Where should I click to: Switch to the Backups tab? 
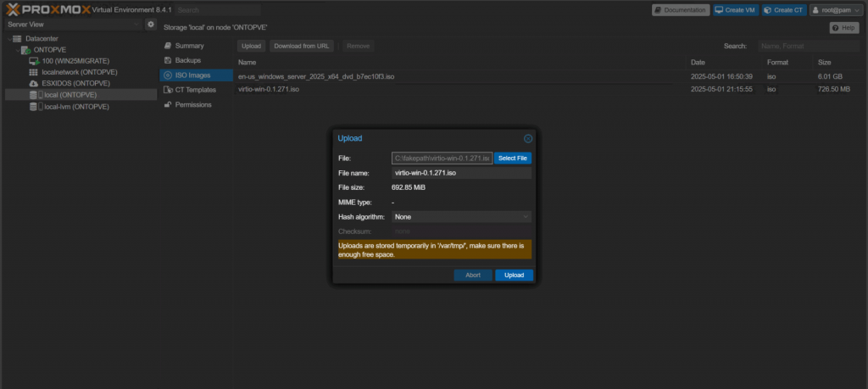click(x=197, y=60)
